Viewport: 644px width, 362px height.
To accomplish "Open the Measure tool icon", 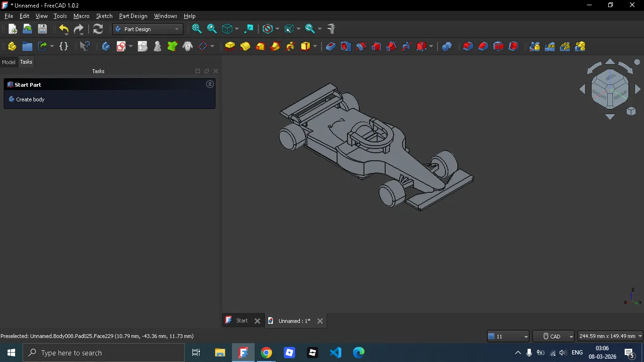I will pyautogui.click(x=331, y=29).
